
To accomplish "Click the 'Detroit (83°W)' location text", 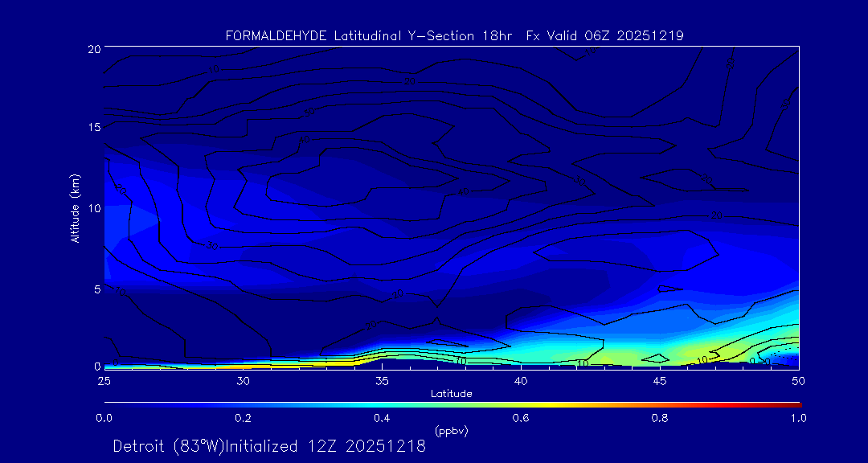I will click(x=169, y=446).
